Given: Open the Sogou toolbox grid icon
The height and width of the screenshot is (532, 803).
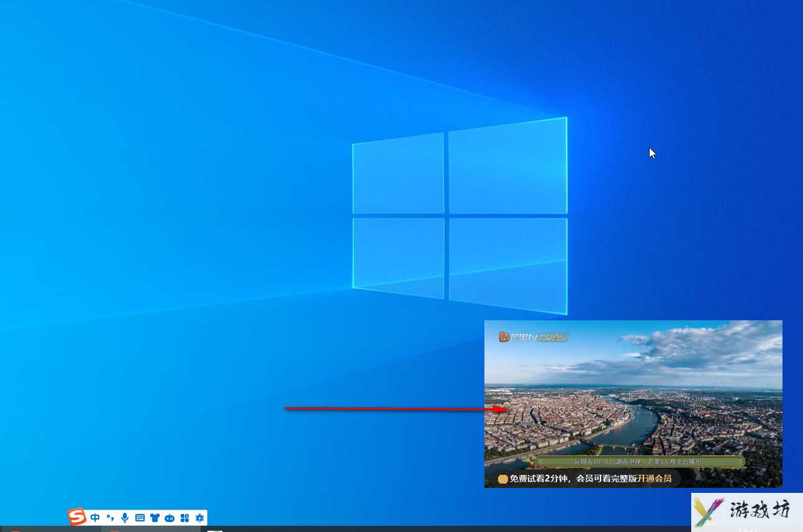Looking at the screenshot, I should coord(184,518).
